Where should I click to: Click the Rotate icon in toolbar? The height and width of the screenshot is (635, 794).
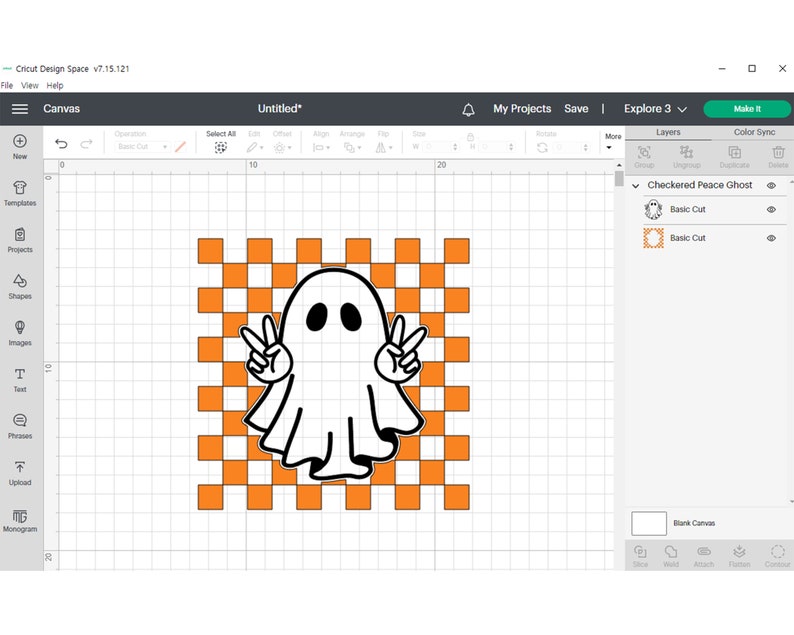(542, 147)
